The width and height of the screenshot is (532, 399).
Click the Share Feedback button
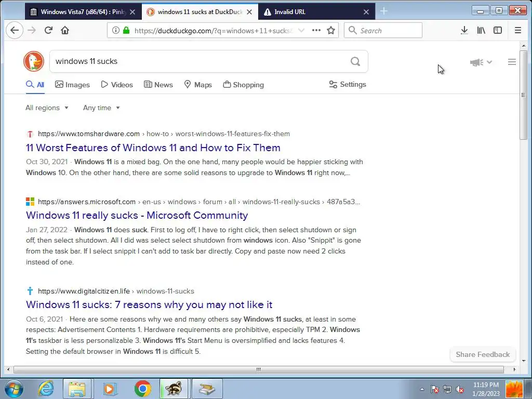pyautogui.click(x=483, y=354)
